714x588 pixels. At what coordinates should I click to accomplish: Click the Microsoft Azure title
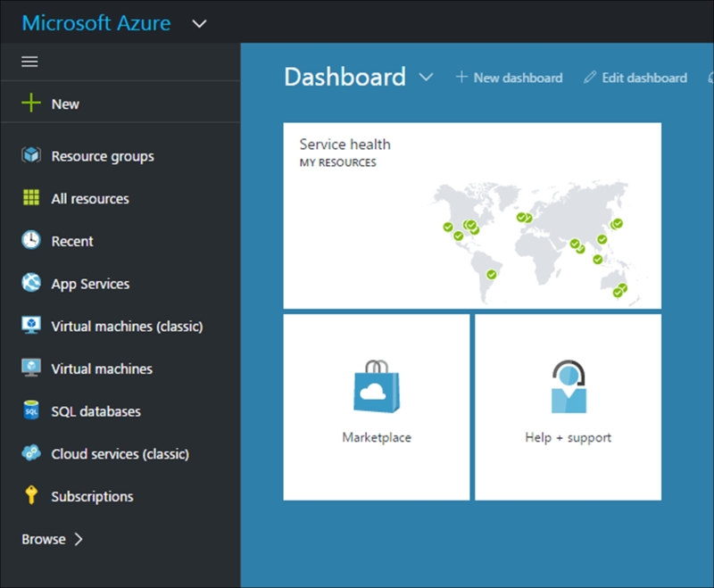point(96,23)
